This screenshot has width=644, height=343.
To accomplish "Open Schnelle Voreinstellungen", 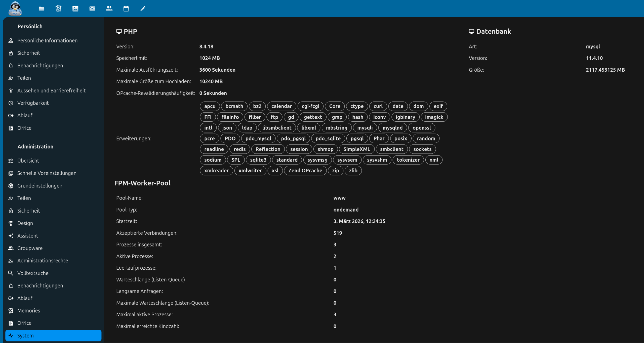I will pos(47,173).
